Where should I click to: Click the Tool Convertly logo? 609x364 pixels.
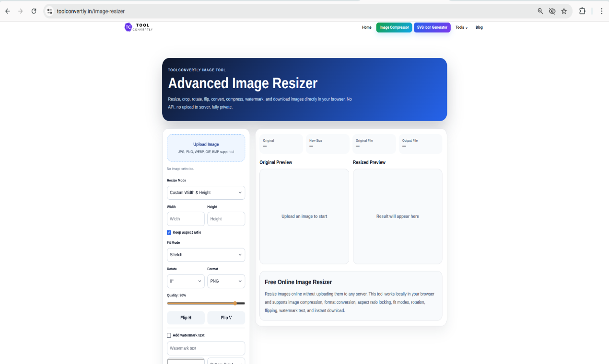click(139, 27)
